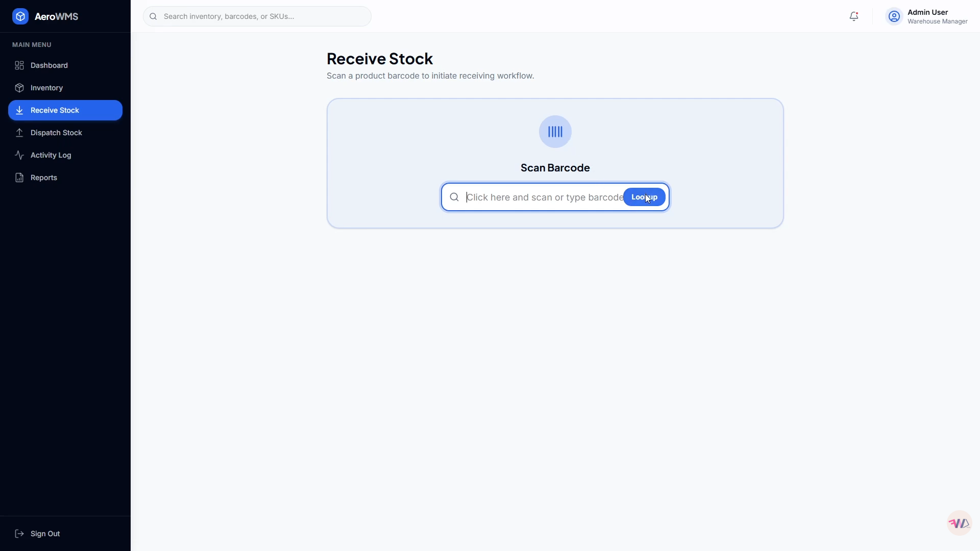The image size is (980, 551).
Task: Click the Admin User avatar icon
Action: tap(894, 16)
